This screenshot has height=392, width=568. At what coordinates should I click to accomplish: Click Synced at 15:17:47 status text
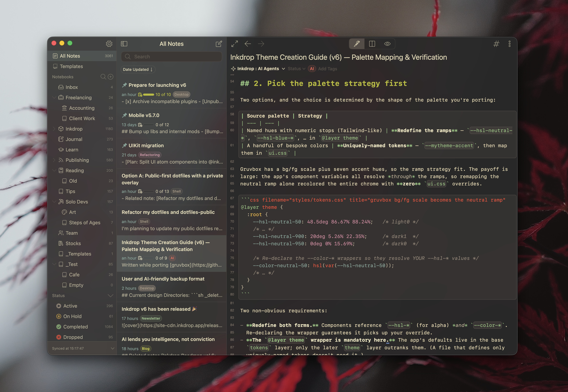tap(68, 349)
